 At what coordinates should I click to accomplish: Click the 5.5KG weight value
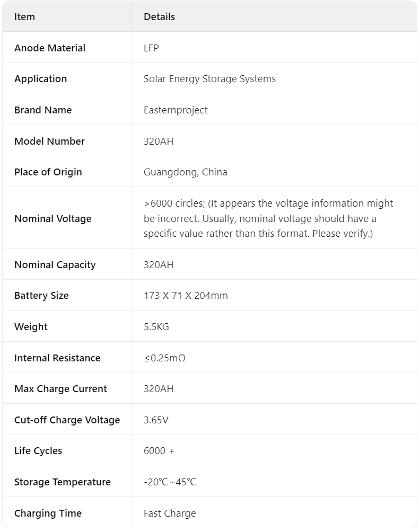156,327
